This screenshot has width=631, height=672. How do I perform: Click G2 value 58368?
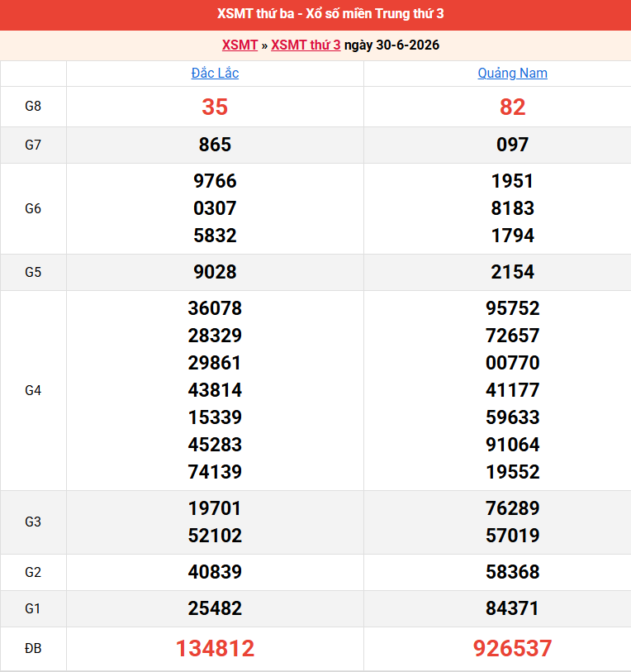click(512, 572)
